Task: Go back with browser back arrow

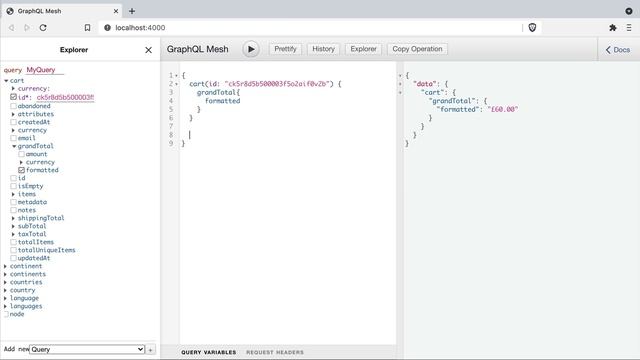Action: tap(11, 28)
